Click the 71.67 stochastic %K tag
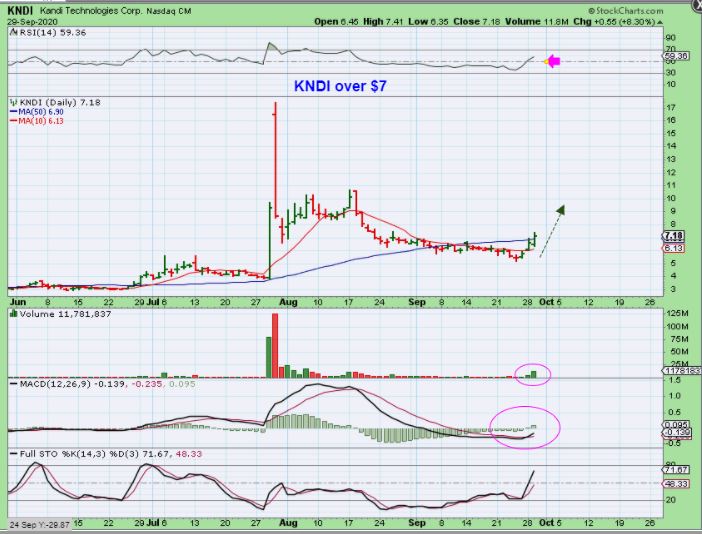The height and width of the screenshot is (534, 702). tap(676, 470)
